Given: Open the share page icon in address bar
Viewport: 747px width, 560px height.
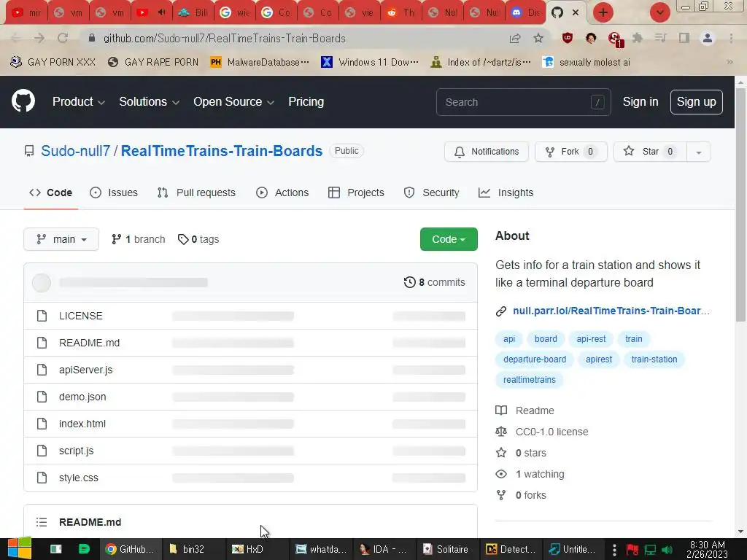Looking at the screenshot, I should (x=515, y=39).
